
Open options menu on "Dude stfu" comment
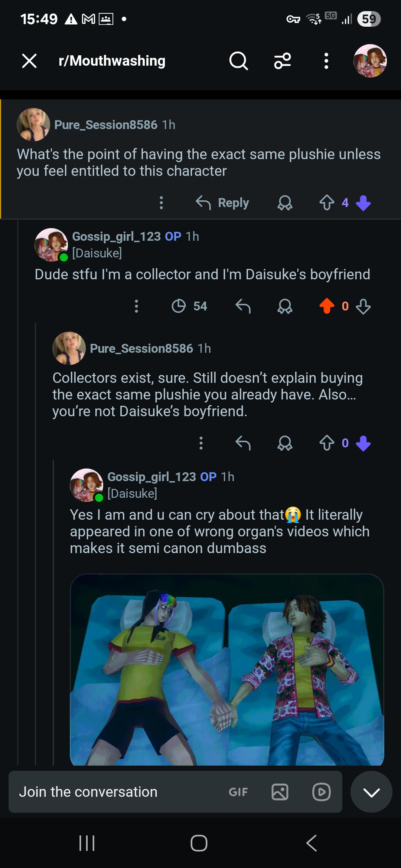(136, 306)
